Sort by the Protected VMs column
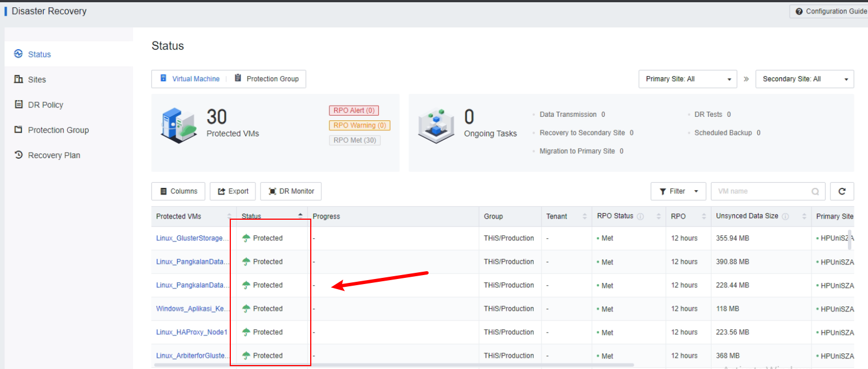 pyautogui.click(x=229, y=216)
